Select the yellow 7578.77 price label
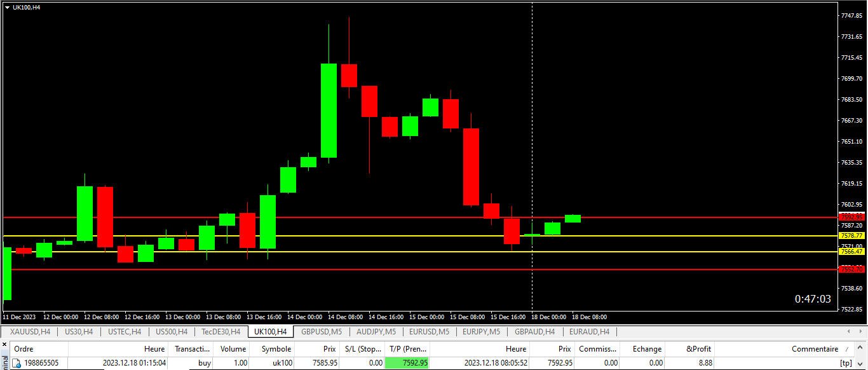This screenshot has height=370, width=868. click(851, 235)
